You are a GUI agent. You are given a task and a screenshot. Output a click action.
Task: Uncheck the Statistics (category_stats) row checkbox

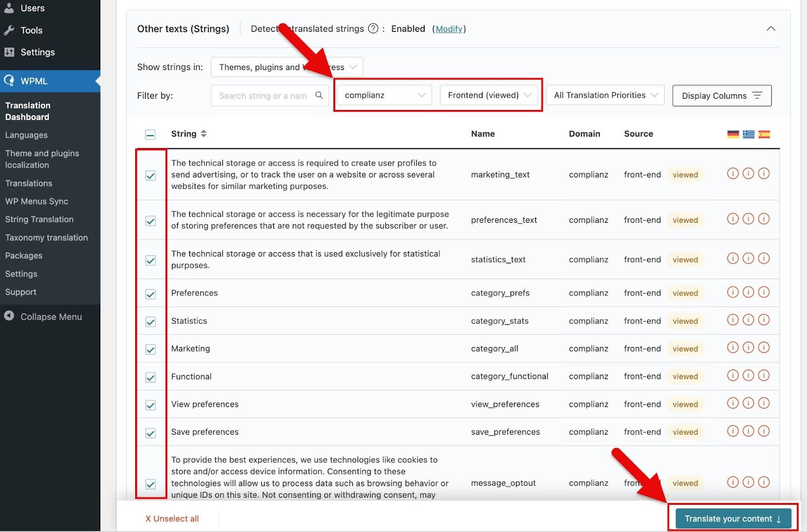click(150, 322)
